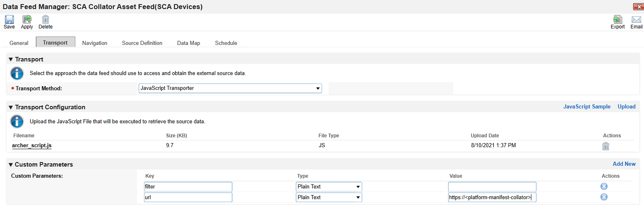Screen dimensions: 644x207
Task: Delete the archer_script.js file using trash icon
Action: [x=606, y=146]
